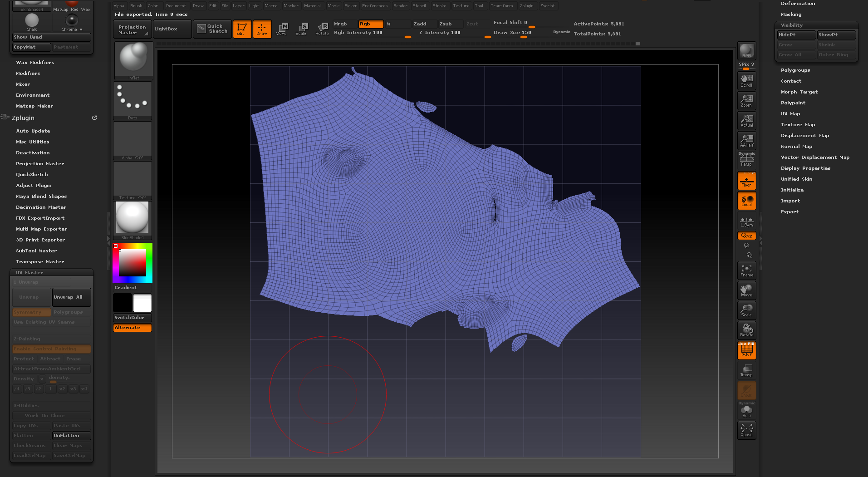Click the right-shelf Scale view icon

pyautogui.click(x=746, y=310)
